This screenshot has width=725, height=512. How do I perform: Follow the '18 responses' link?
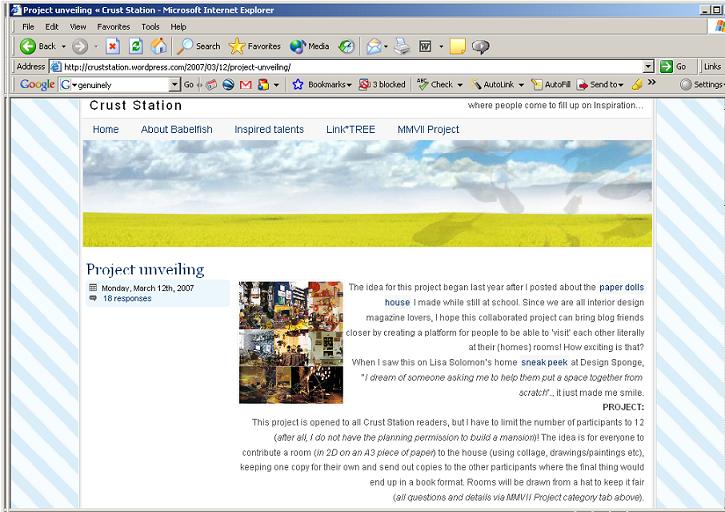pos(127,298)
